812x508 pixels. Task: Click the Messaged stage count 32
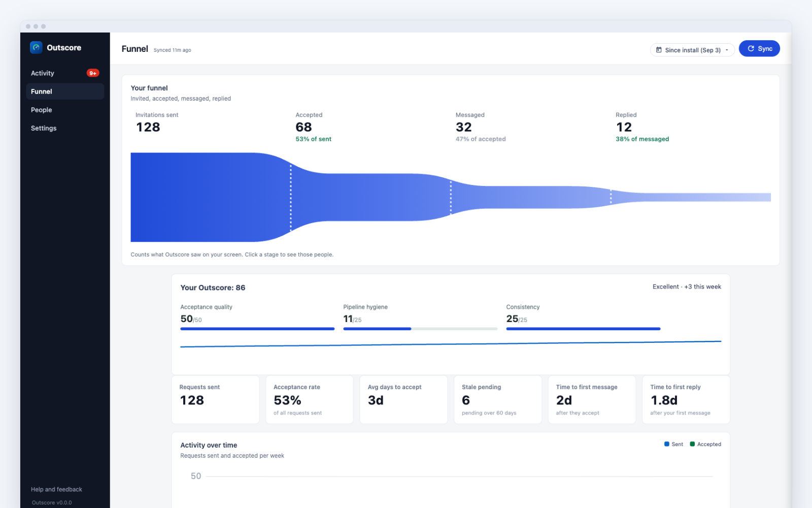(x=463, y=127)
